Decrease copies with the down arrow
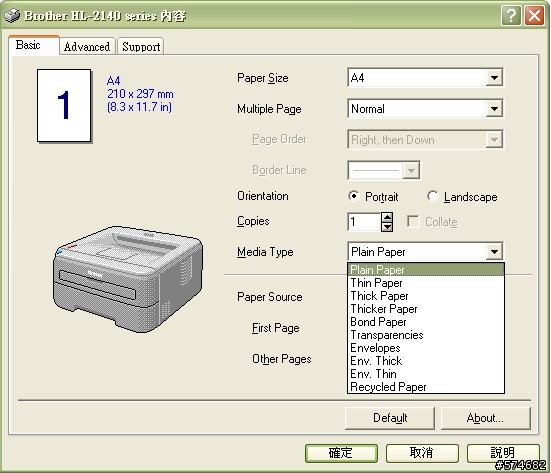Image resolution: width=551 pixels, height=473 pixels. [x=387, y=227]
